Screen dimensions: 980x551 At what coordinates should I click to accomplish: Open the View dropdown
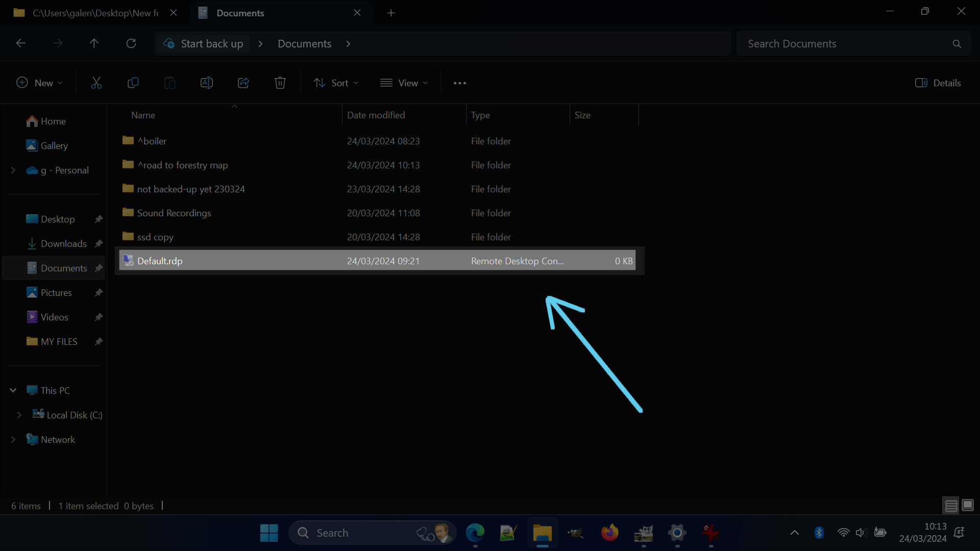404,83
